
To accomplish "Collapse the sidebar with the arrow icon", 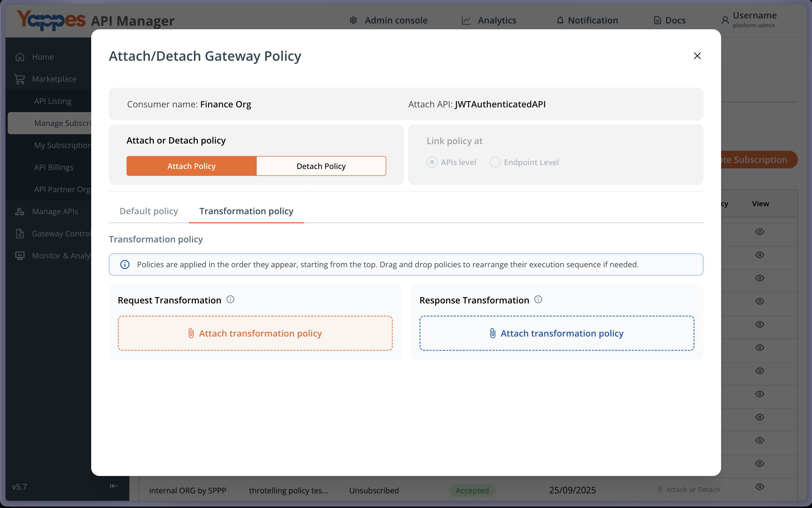I will [x=114, y=486].
